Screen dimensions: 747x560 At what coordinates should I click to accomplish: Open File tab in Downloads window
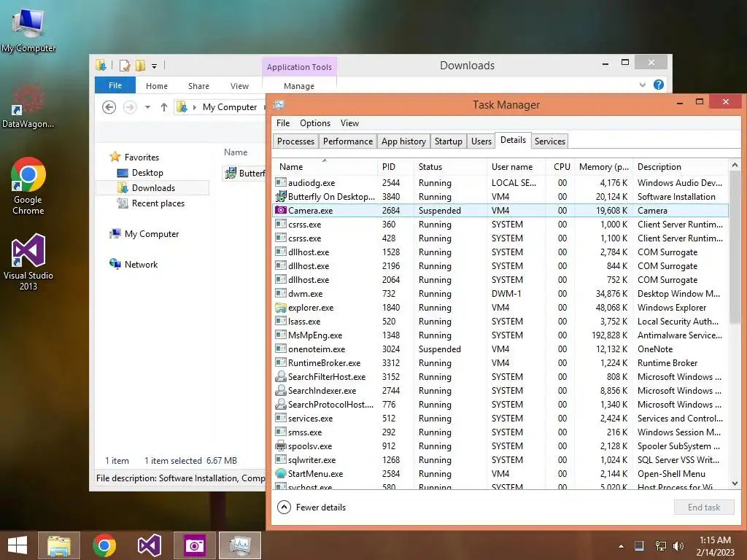pyautogui.click(x=115, y=85)
